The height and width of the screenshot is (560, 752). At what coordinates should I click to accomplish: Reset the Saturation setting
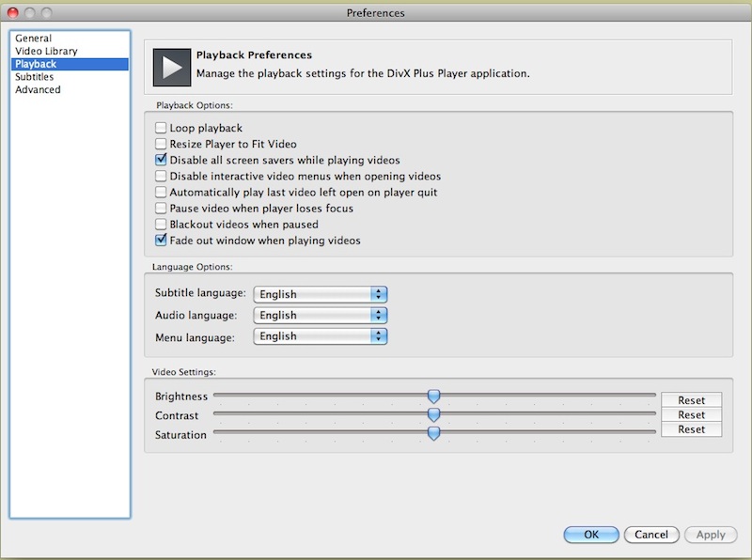coord(691,429)
